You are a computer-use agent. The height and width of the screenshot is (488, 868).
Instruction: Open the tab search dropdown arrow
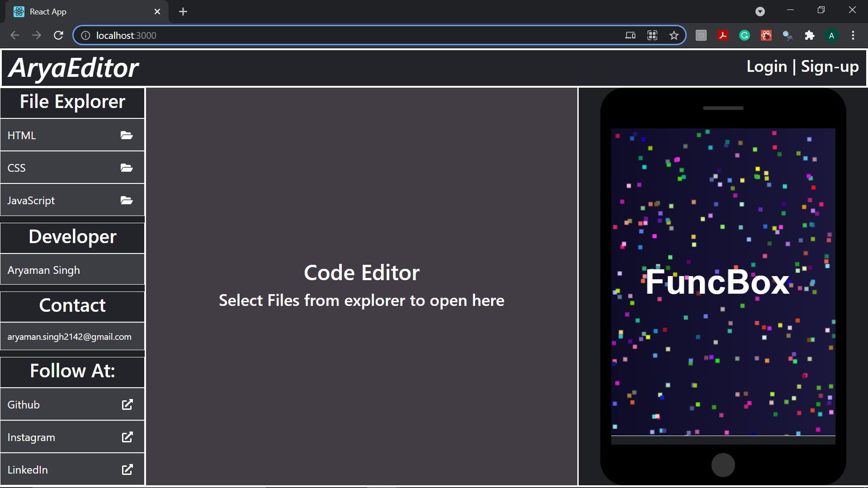[760, 12]
